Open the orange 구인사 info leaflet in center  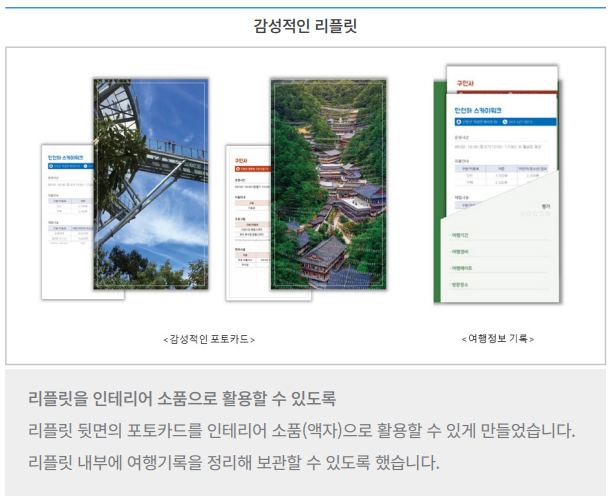click(247, 220)
